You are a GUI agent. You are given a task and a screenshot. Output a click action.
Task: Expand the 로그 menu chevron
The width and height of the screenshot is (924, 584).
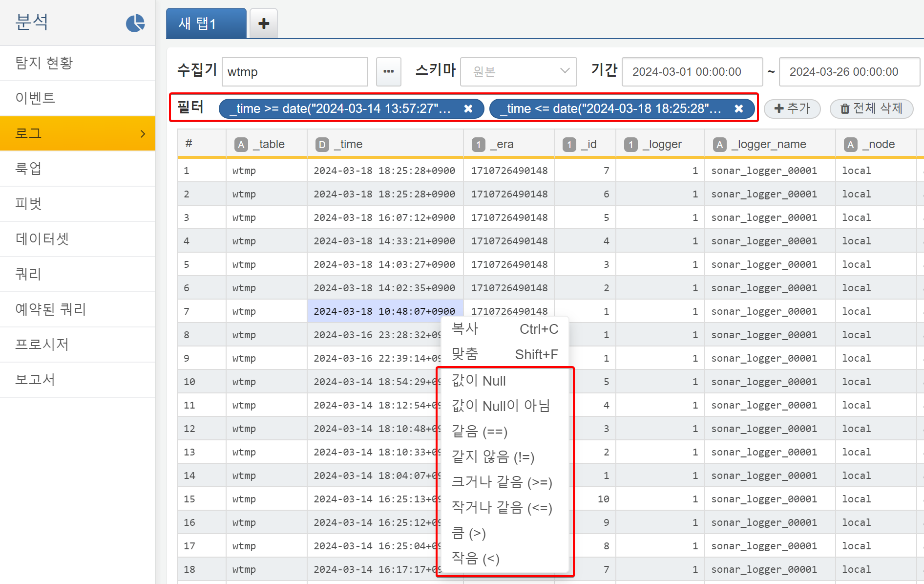coord(143,133)
